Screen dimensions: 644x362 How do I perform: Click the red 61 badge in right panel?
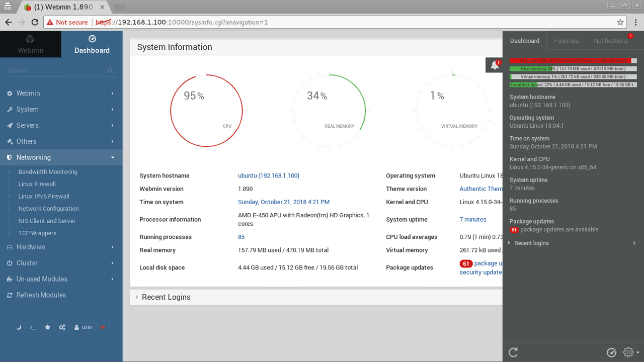pyautogui.click(x=514, y=230)
